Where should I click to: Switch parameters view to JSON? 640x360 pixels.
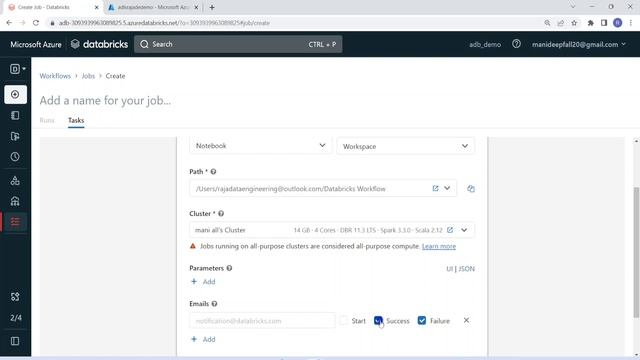[x=467, y=269]
